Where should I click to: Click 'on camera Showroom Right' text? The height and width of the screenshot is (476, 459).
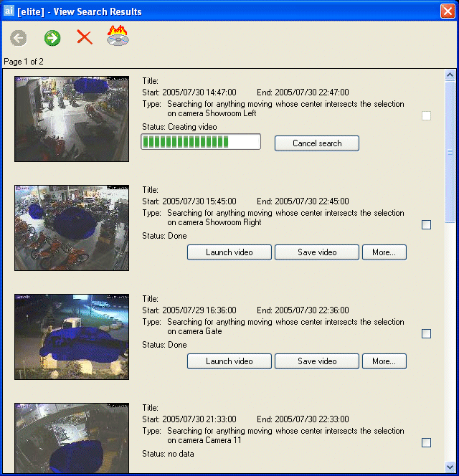(x=214, y=222)
